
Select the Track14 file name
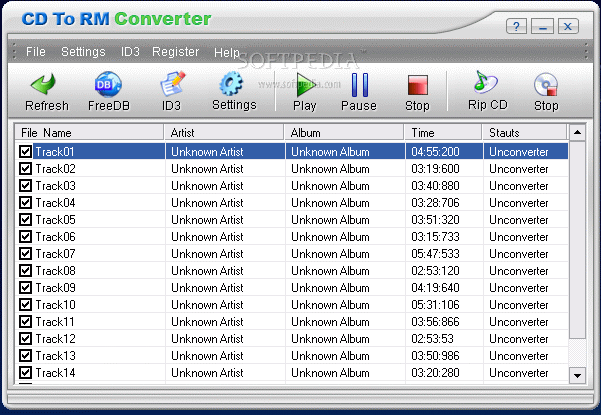(x=56, y=372)
